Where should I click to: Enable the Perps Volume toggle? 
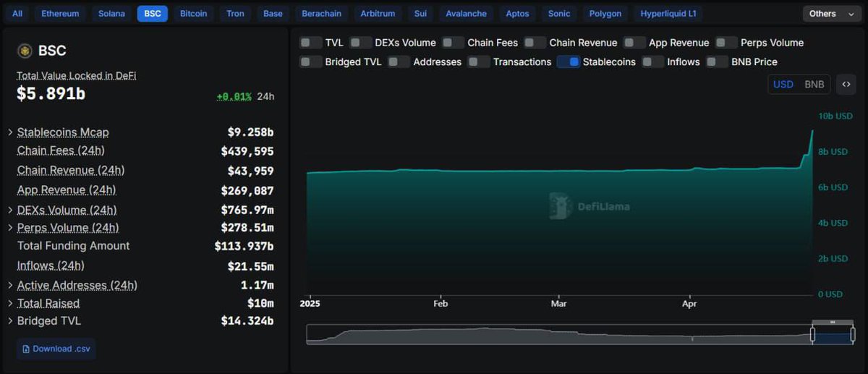726,43
